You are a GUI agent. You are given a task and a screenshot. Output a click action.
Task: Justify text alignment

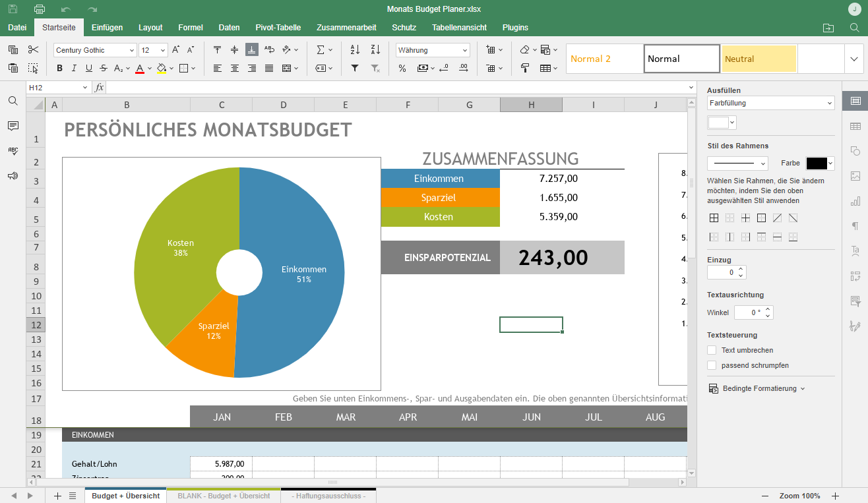(269, 68)
